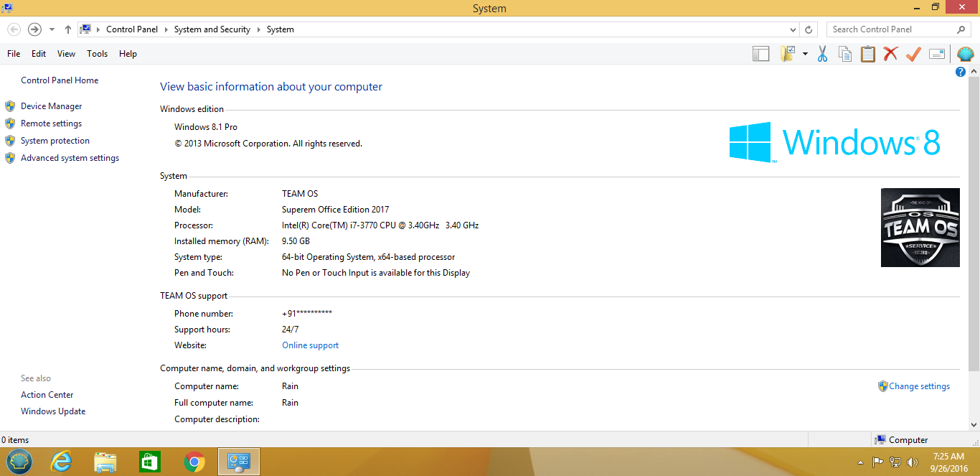The height and width of the screenshot is (476, 980).
Task: Click the TEAM OS logo image
Action: (x=920, y=228)
